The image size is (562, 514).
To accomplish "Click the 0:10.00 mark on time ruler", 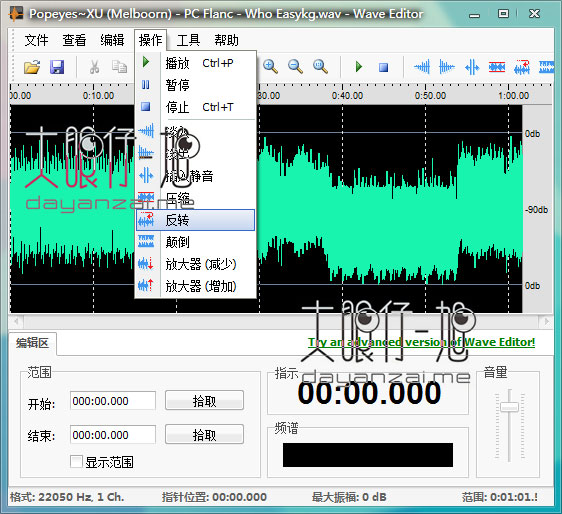I will [x=98, y=96].
